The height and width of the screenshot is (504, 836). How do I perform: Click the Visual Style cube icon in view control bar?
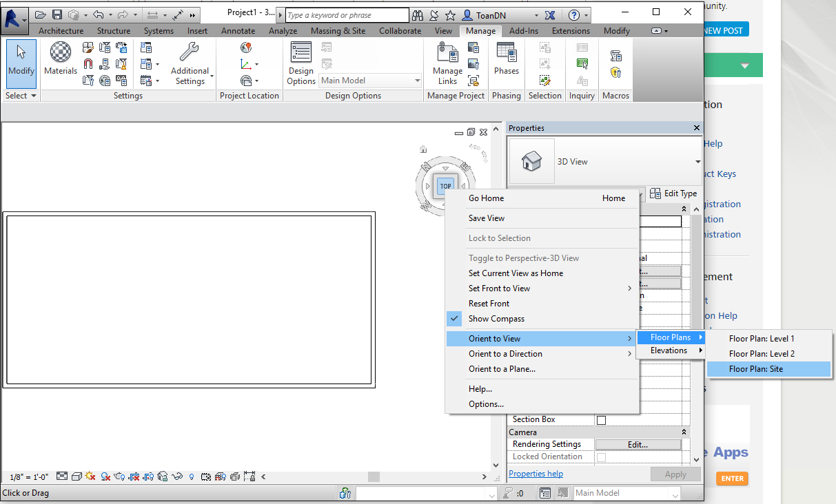coord(77,476)
